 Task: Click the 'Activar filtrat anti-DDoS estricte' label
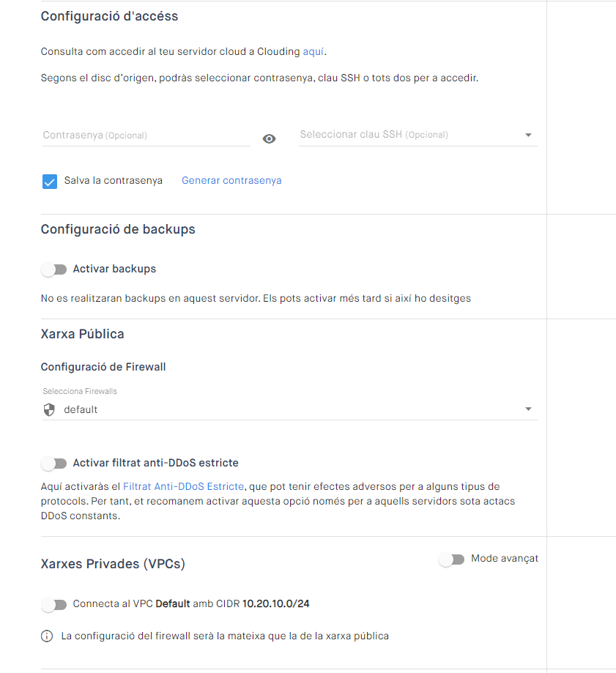[x=155, y=463]
